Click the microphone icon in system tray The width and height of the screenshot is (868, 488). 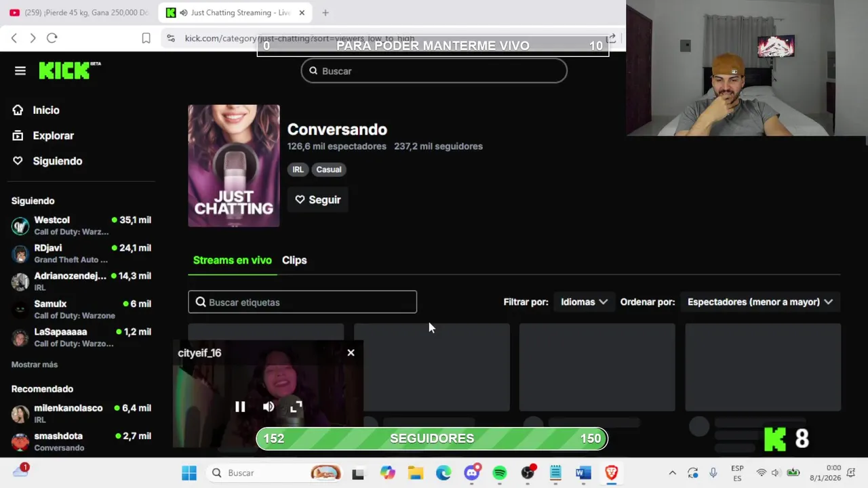pos(713,473)
